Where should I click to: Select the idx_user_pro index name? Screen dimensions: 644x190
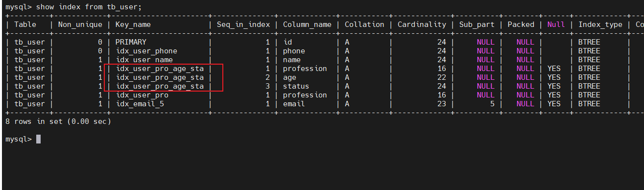point(142,95)
